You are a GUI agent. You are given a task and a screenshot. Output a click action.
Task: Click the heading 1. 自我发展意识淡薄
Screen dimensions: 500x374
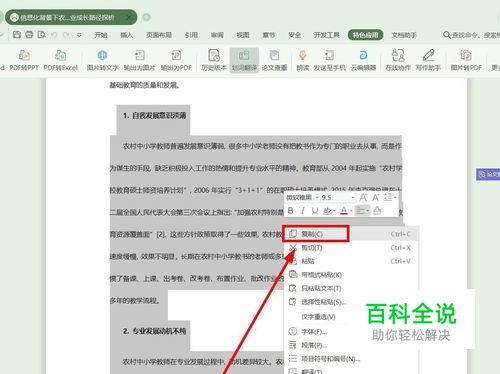(x=154, y=116)
